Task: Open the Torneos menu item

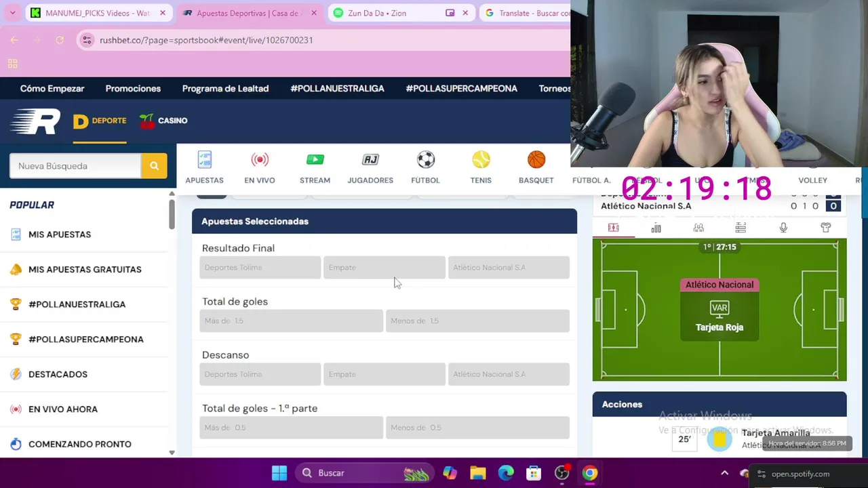Action: 555,88
